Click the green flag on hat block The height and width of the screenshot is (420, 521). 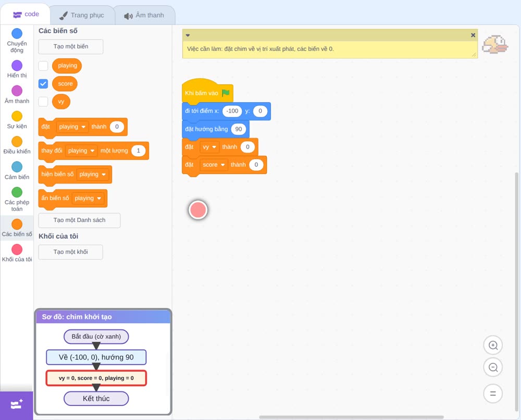226,93
